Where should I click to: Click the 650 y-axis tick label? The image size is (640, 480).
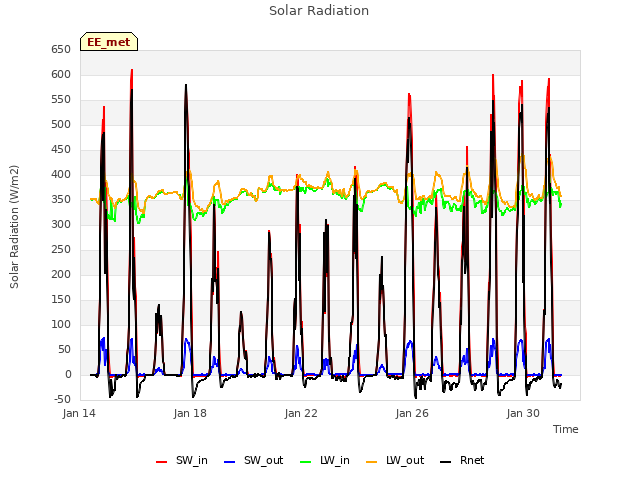coord(61,49)
